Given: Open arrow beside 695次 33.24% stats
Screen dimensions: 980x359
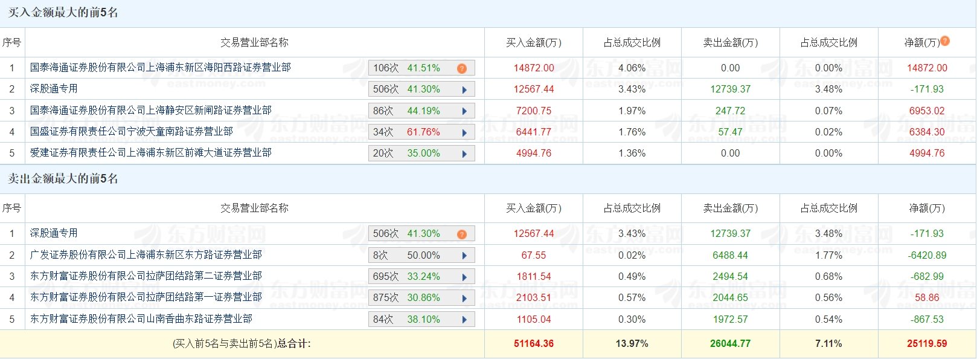Looking at the screenshot, I should click(464, 277).
